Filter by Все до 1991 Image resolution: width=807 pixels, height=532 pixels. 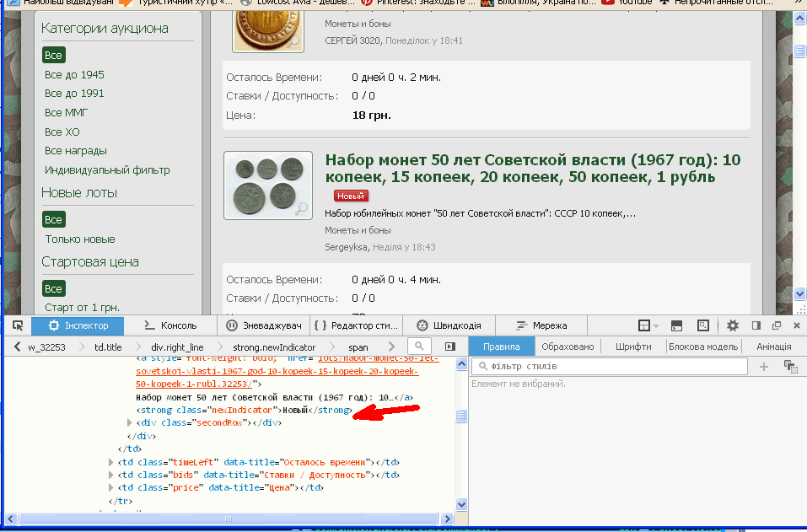(x=74, y=93)
